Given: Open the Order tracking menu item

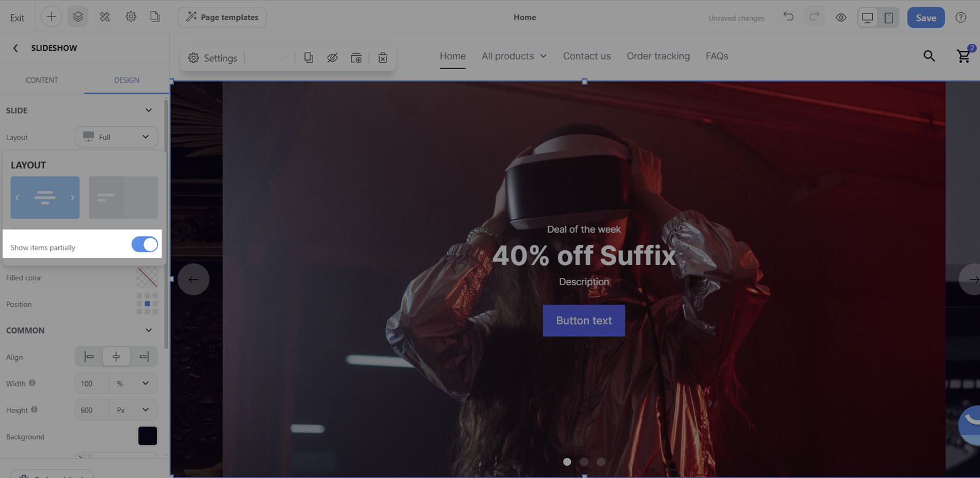Looking at the screenshot, I should coord(658,56).
